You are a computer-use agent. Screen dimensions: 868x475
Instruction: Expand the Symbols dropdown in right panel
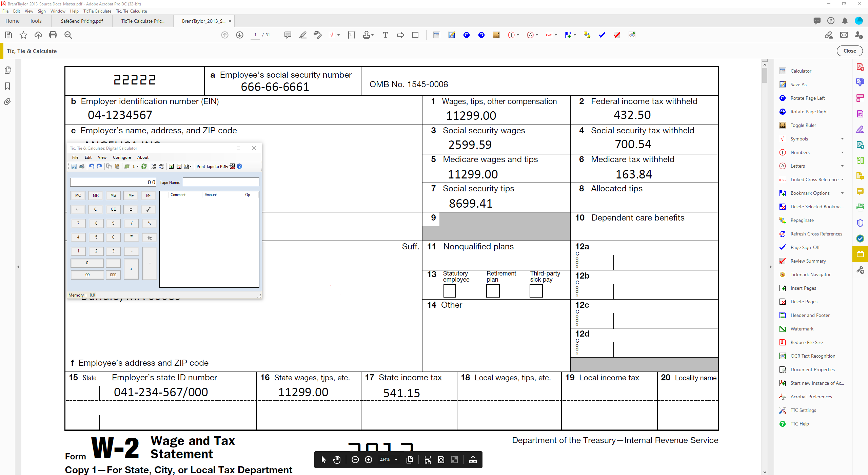tap(842, 139)
